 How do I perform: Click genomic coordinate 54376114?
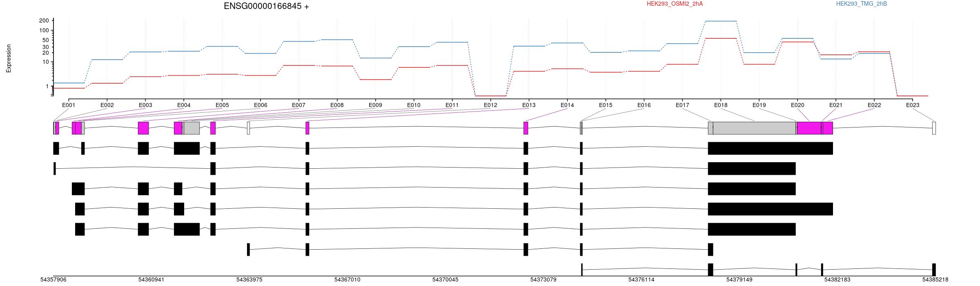(641, 280)
